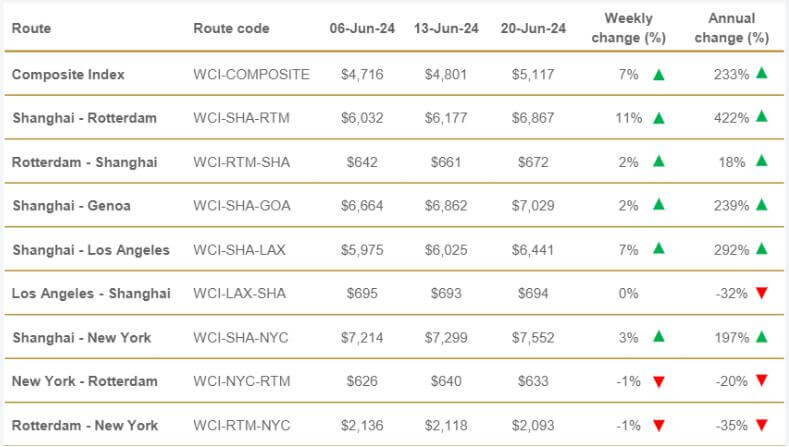
Task: Click the Route code column header
Action: pos(231,28)
